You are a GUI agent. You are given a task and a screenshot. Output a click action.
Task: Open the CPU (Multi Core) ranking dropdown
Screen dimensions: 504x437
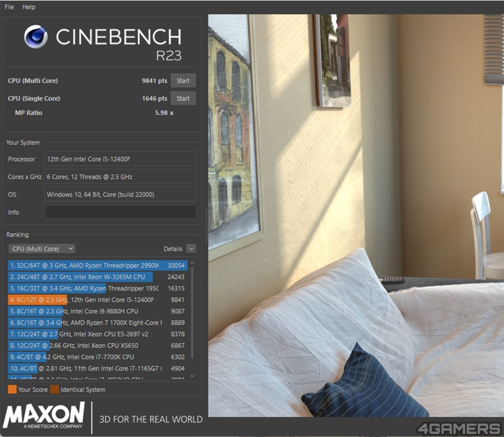[42, 249]
